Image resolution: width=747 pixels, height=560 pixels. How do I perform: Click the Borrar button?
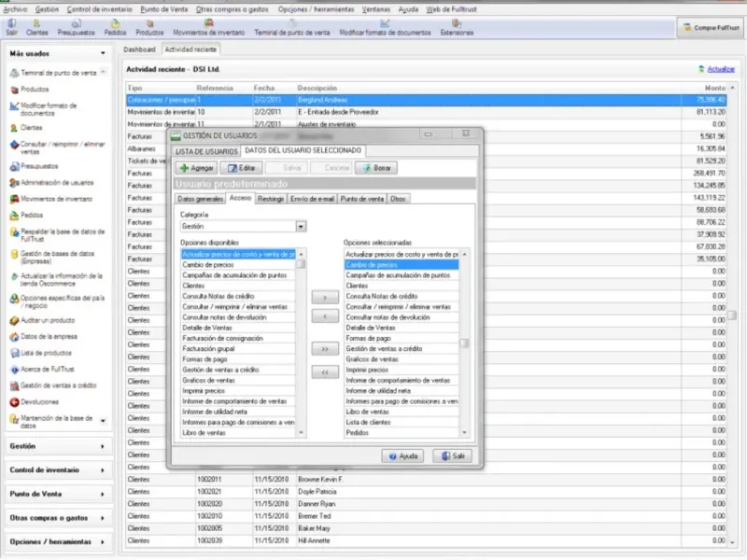pos(376,168)
